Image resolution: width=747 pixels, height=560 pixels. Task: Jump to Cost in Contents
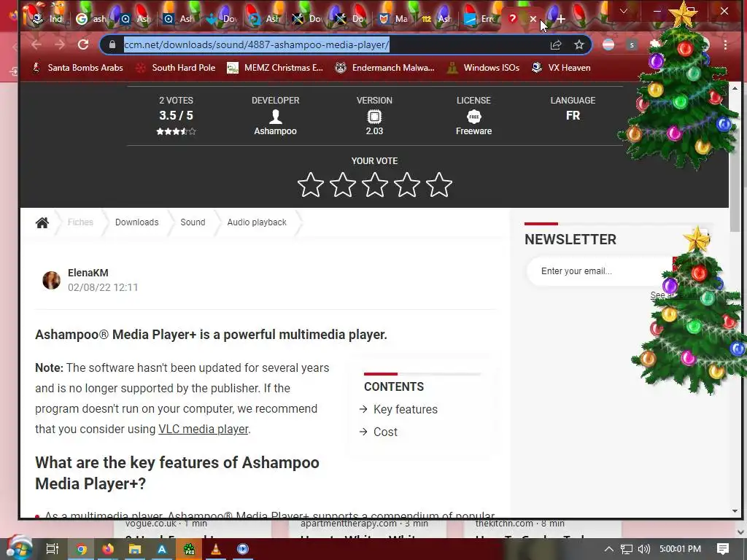(x=385, y=432)
